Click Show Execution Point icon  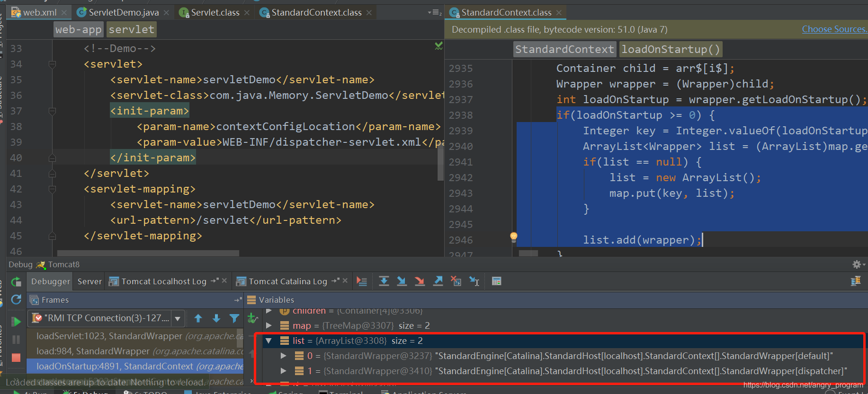point(362,281)
